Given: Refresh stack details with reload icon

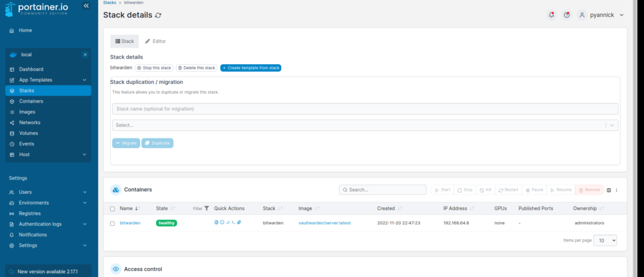Looking at the screenshot, I should pos(158,15).
